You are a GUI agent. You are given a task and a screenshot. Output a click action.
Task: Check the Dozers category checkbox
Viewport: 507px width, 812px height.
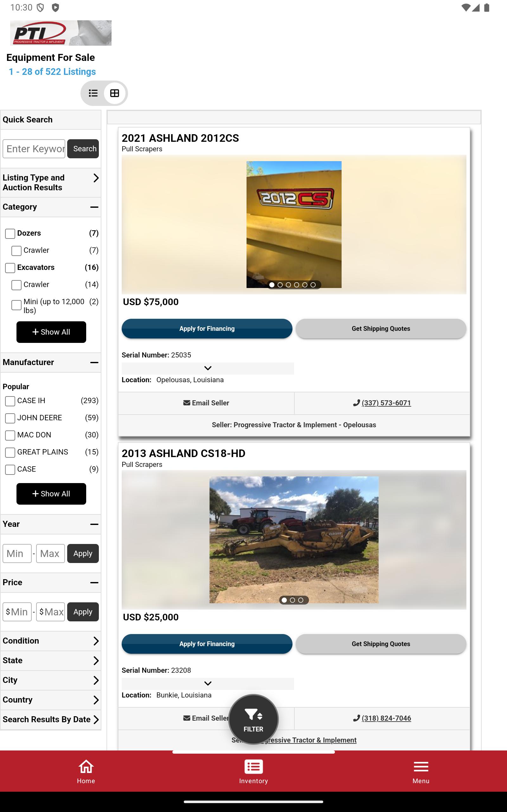click(x=10, y=233)
